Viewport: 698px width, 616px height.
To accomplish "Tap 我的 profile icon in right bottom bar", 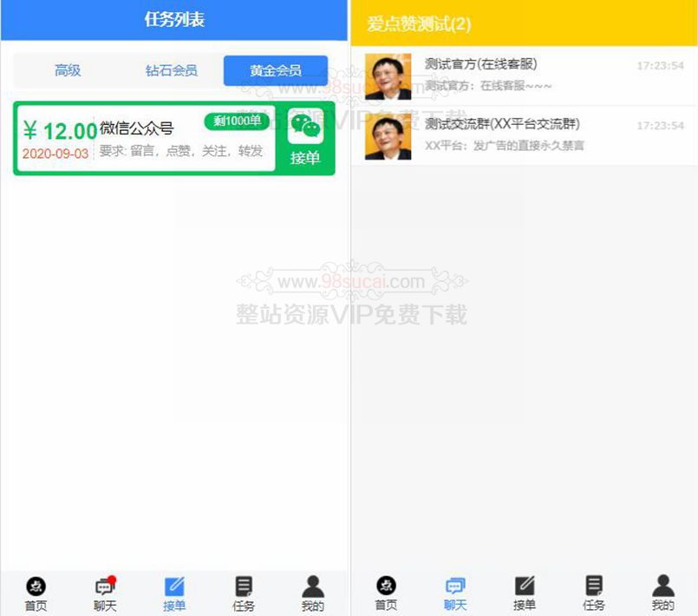I will click(x=663, y=586).
